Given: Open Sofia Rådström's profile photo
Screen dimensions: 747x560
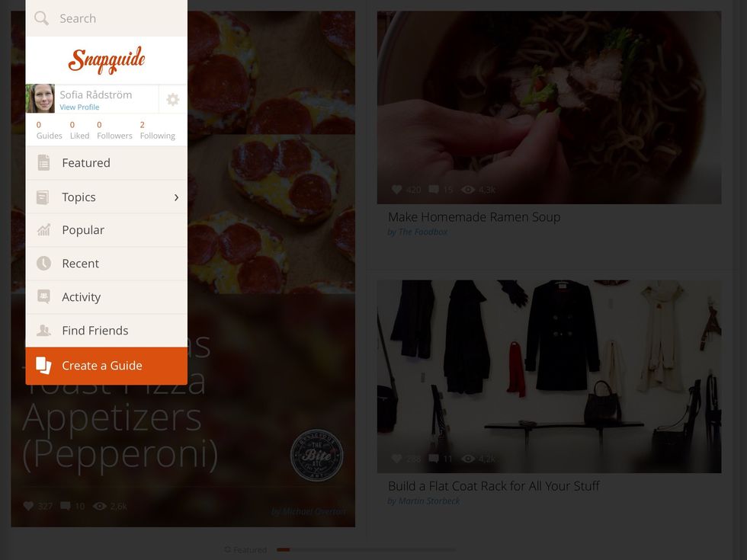Looking at the screenshot, I should click(40, 98).
